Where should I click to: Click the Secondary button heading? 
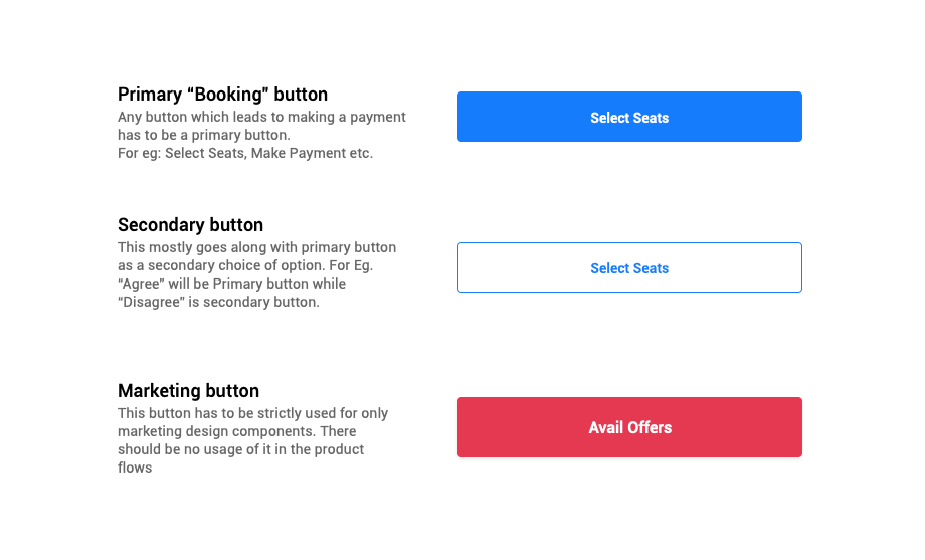(191, 225)
